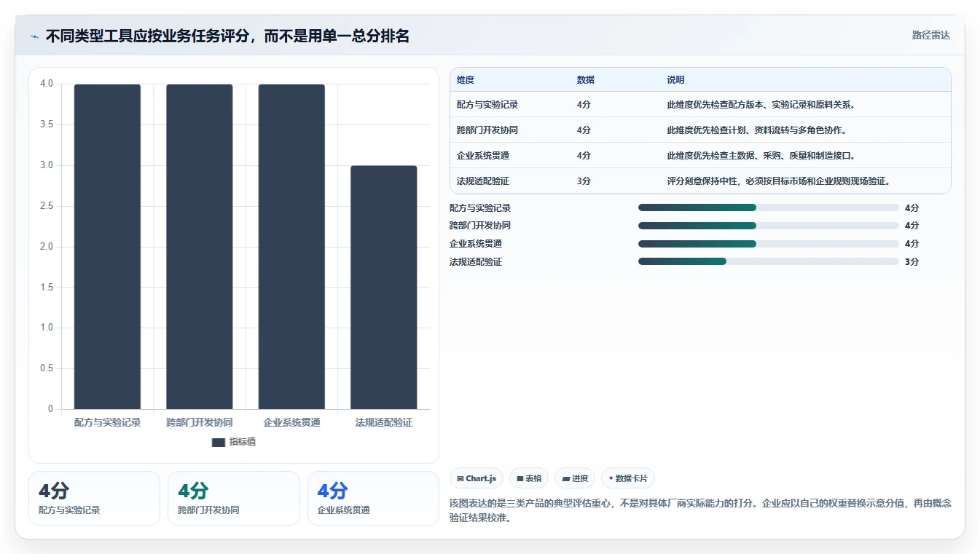Click the 配方与实验记录 bar in chart
The image size is (980, 554).
click(107, 246)
